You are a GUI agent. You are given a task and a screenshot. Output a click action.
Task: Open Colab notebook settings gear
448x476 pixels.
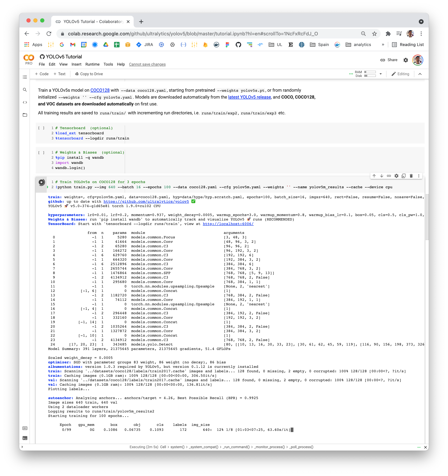coord(406,60)
